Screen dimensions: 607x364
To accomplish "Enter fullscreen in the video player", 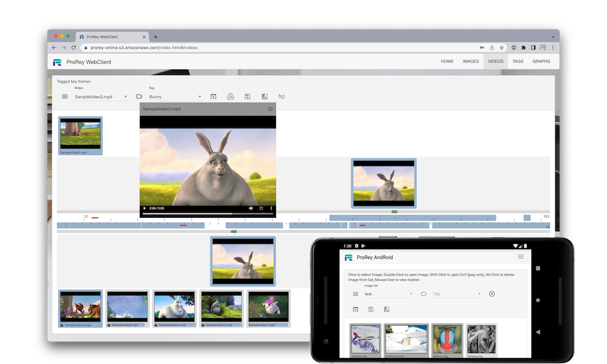I will click(x=261, y=208).
